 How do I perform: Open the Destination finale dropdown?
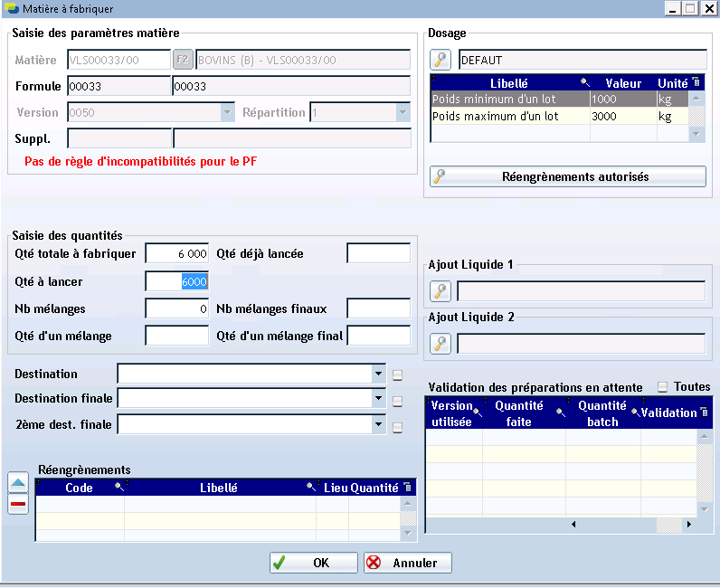pyautogui.click(x=378, y=398)
